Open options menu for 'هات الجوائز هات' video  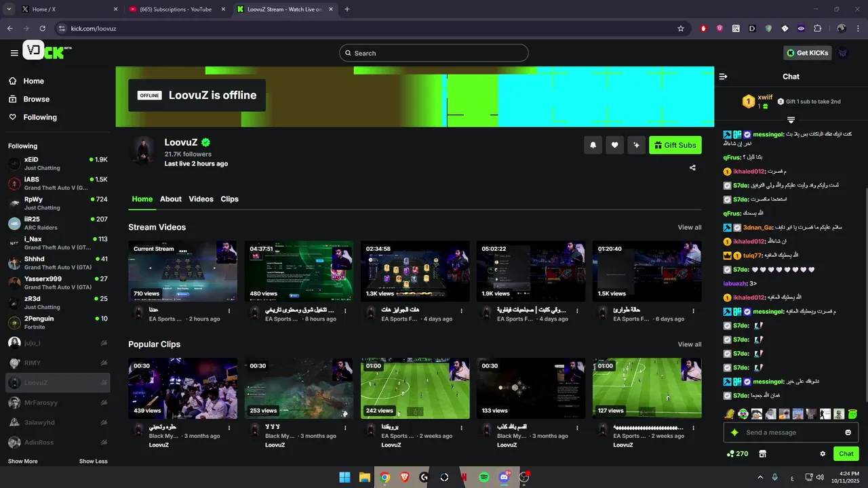tap(461, 311)
